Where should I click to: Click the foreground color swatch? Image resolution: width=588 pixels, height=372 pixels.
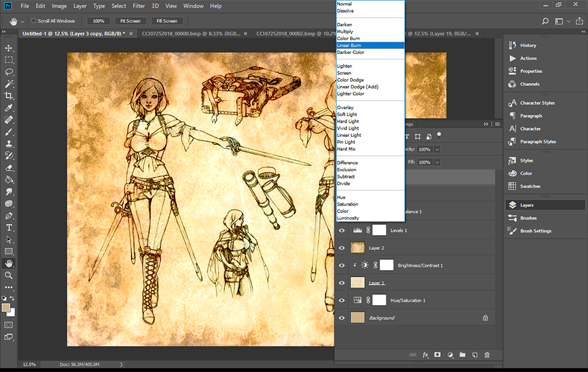point(6,307)
